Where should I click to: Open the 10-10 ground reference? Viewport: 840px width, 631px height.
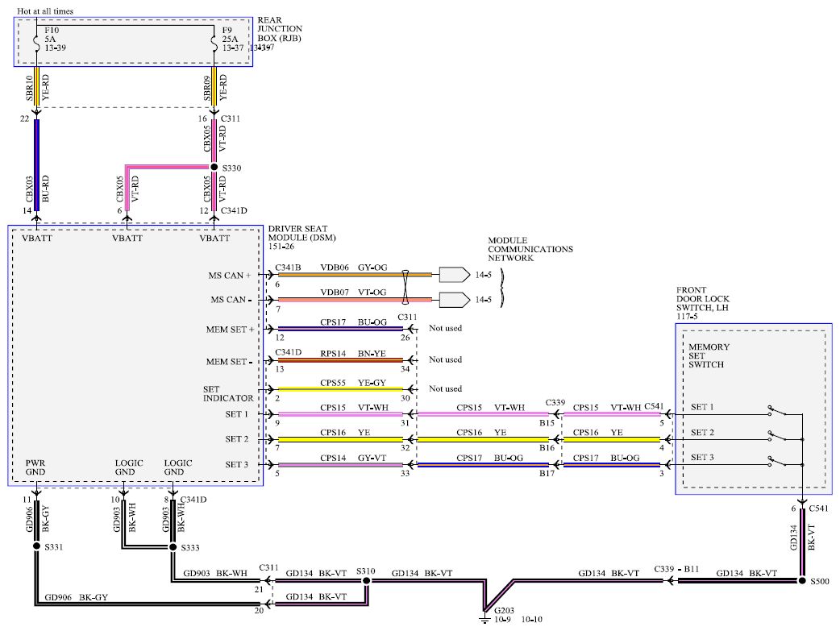(x=531, y=619)
